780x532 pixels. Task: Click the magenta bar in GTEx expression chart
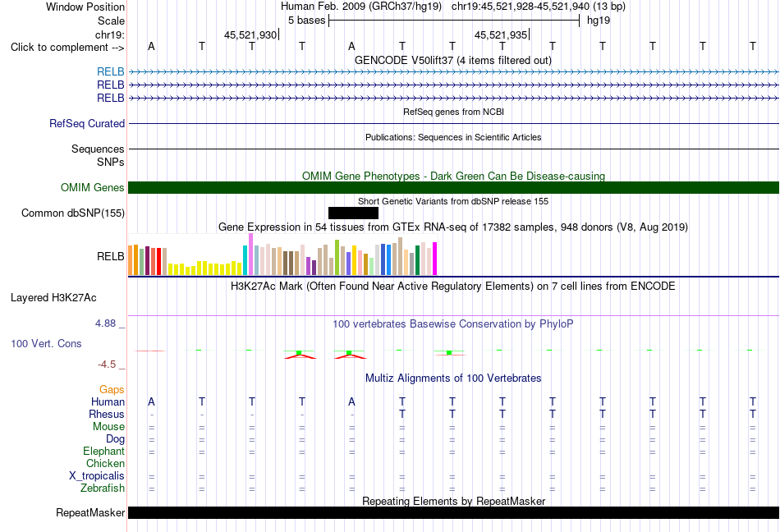[435, 259]
